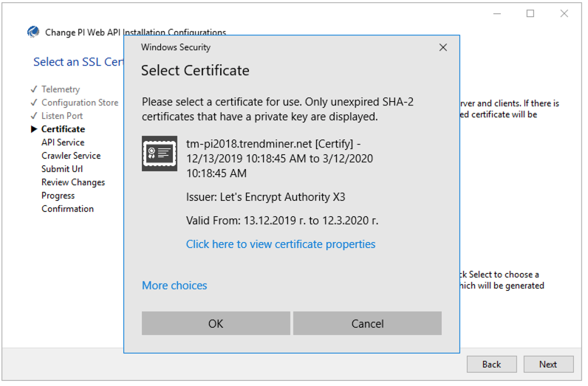Click the Back button in wizard
Screen dimensions: 588x386
pos(491,364)
